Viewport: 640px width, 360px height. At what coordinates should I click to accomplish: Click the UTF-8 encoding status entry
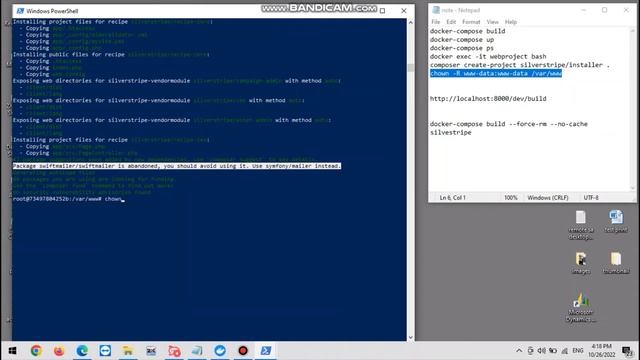tap(591, 198)
